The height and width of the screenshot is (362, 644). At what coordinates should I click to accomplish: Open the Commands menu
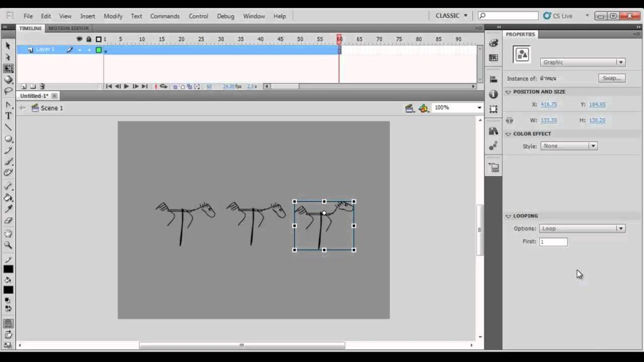[x=165, y=16]
